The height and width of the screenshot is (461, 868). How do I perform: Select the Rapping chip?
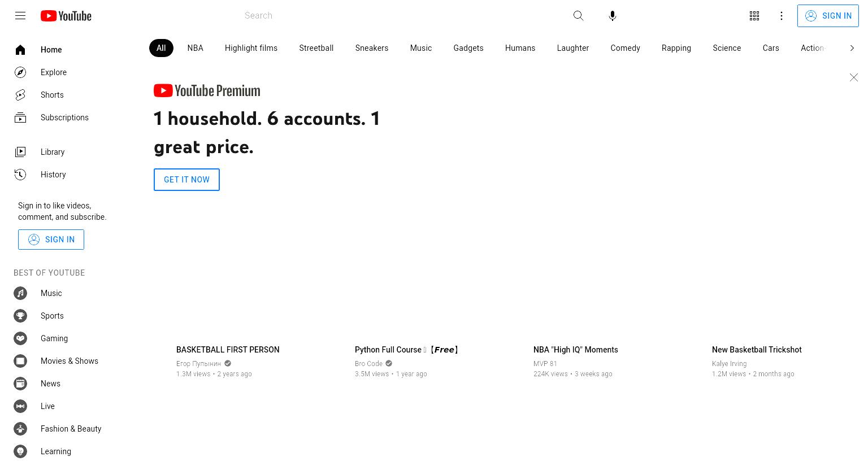(676, 48)
